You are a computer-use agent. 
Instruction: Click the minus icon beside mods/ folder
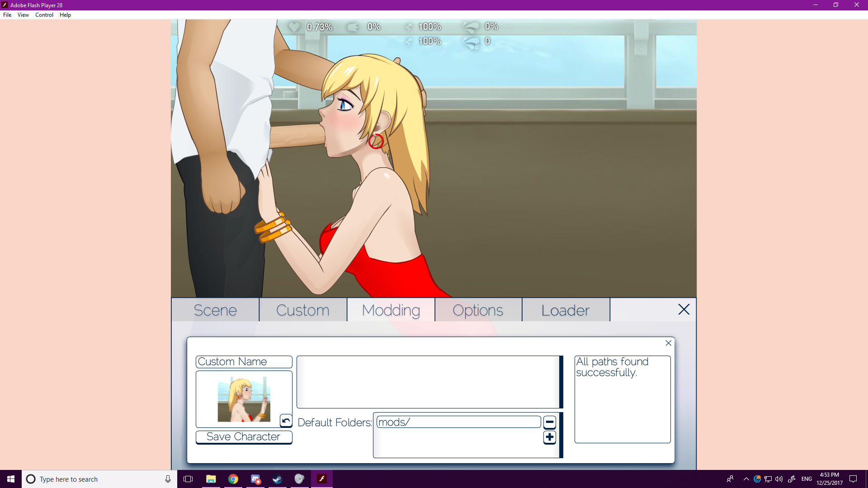click(549, 422)
